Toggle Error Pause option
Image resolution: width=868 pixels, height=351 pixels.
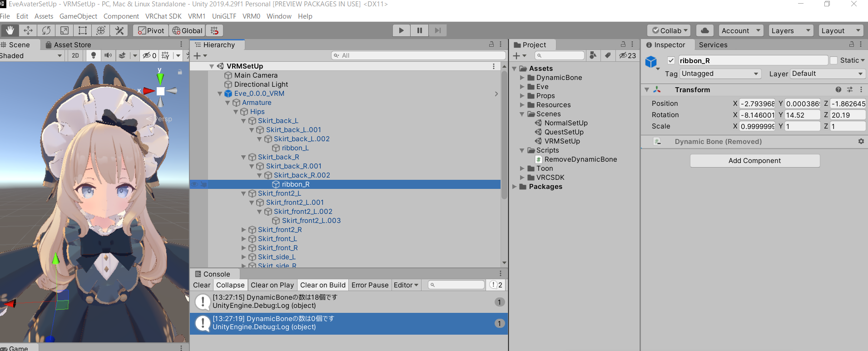(x=370, y=285)
